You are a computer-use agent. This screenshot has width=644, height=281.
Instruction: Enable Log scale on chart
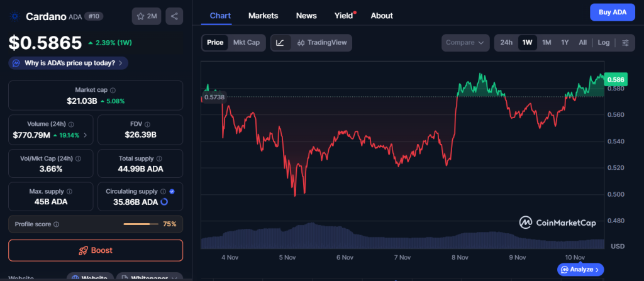(604, 43)
